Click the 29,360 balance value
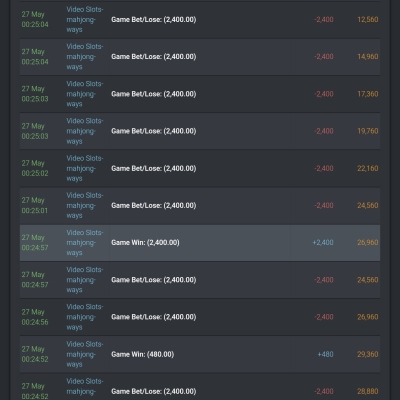This screenshot has height=400, width=400. pyautogui.click(x=368, y=354)
